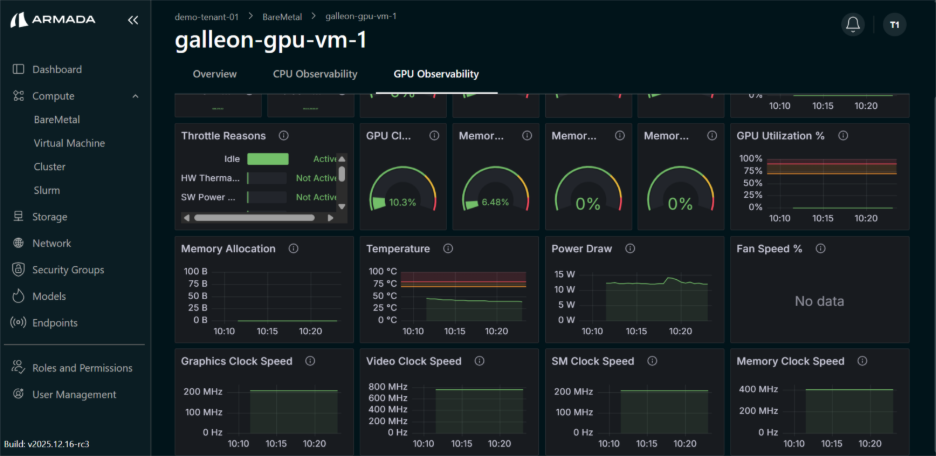Open the Endpoints page
Screen dimensions: 936x456
point(55,323)
